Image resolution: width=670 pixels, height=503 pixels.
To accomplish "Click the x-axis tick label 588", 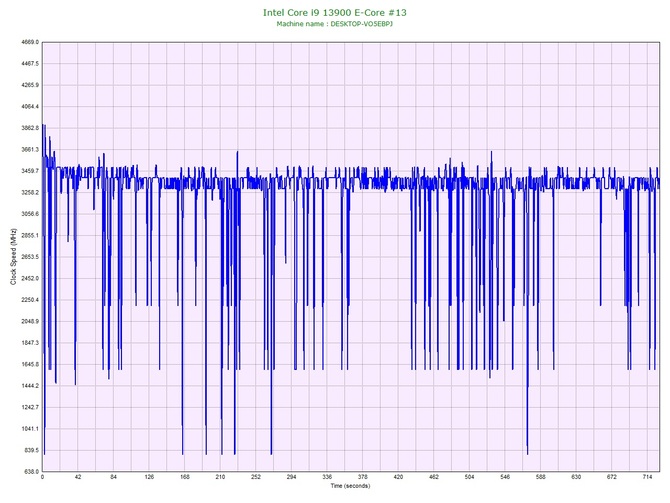I will click(541, 477).
